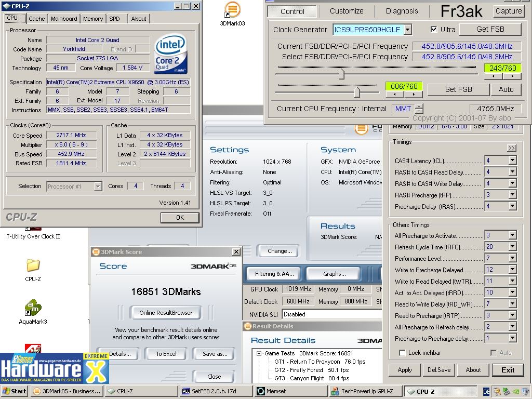Expand Memset timings with the >> button
Viewport: 532px width, 399px height.
[x=512, y=148]
